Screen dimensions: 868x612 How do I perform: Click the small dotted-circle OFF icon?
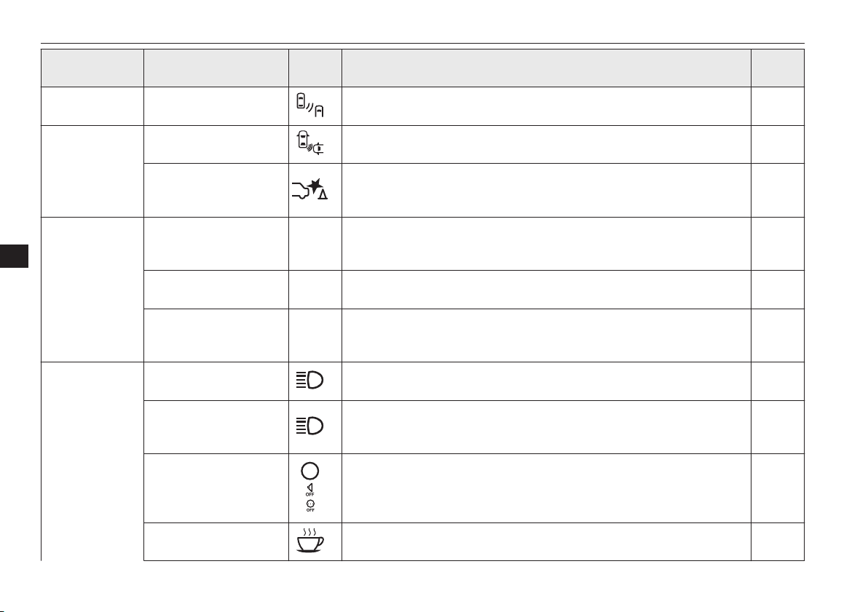310,506
